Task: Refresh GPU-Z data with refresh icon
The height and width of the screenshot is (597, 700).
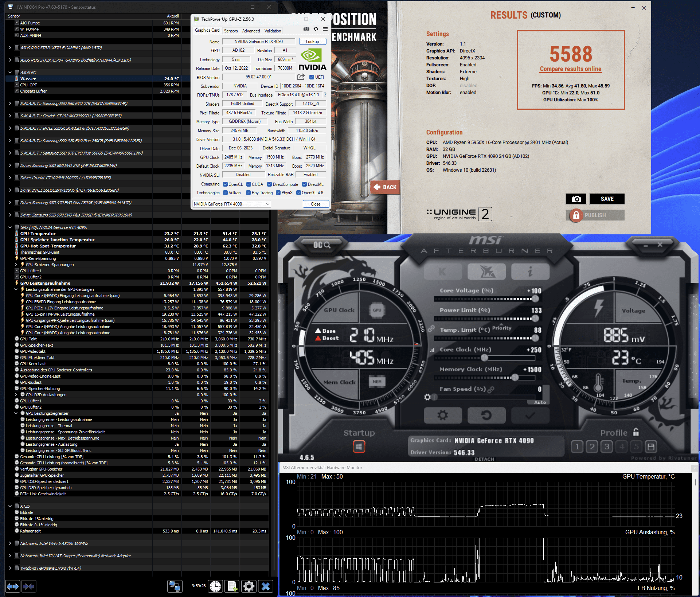Action: [x=316, y=29]
